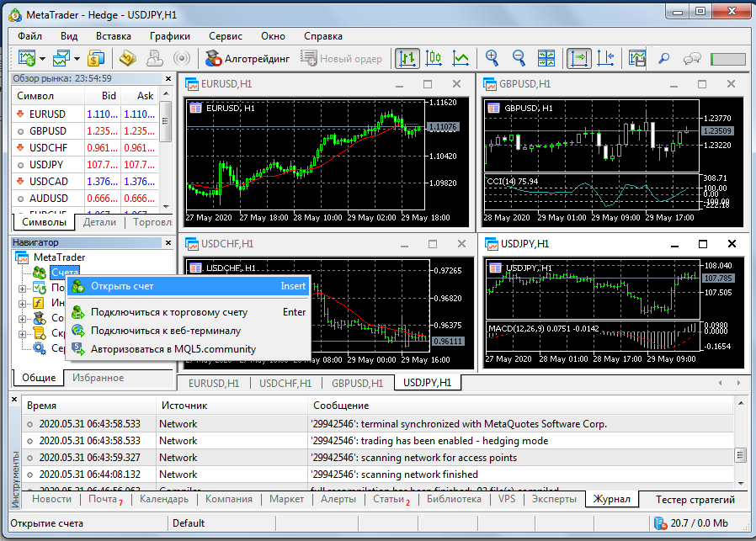Open the Почта toolbox tab
The width and height of the screenshot is (756, 541).
pyautogui.click(x=105, y=499)
